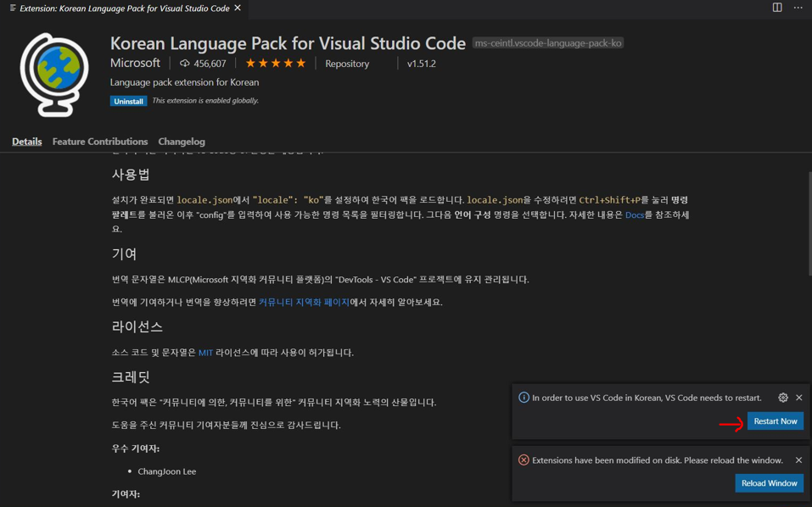812x507 pixels.
Task: Click the 사용법 heading
Action: [131, 175]
